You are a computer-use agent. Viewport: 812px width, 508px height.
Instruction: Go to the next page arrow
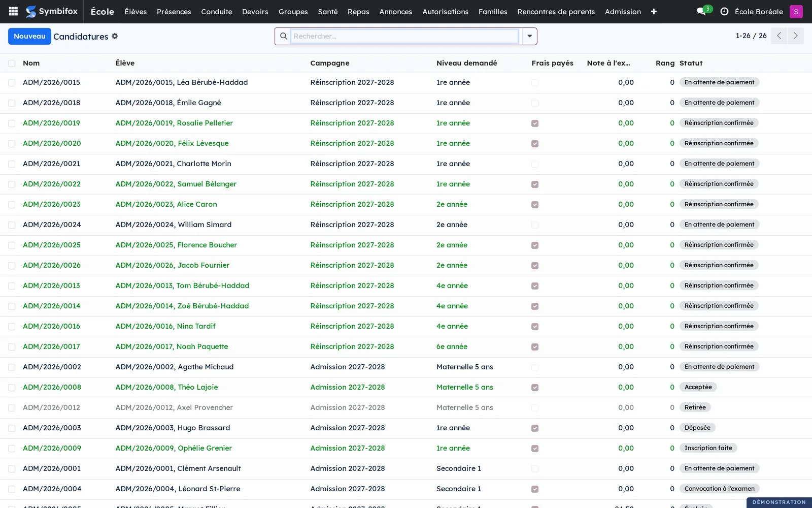coord(795,36)
